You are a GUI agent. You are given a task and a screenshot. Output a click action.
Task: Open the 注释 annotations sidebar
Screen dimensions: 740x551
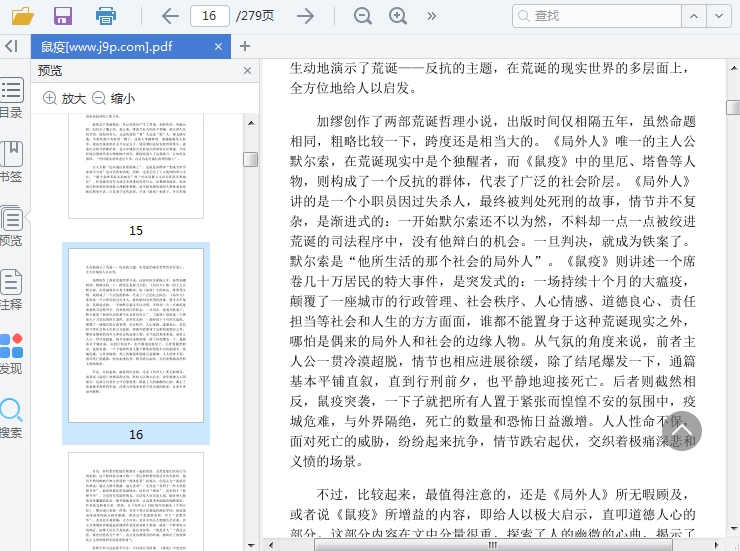tap(11, 290)
